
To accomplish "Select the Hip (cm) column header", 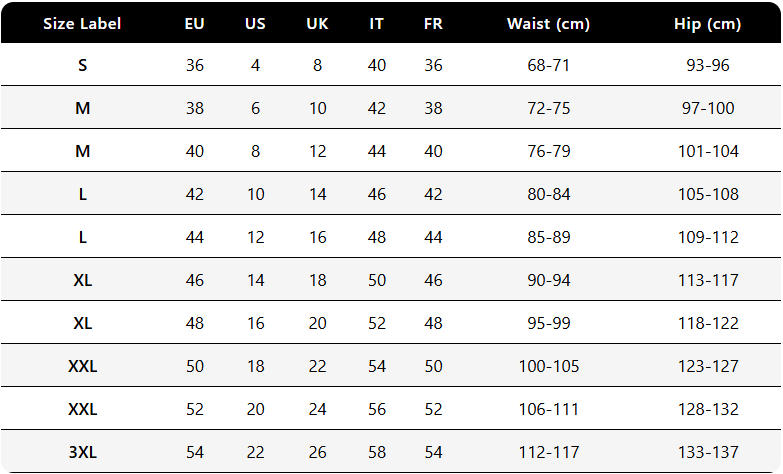I will tap(709, 23).
